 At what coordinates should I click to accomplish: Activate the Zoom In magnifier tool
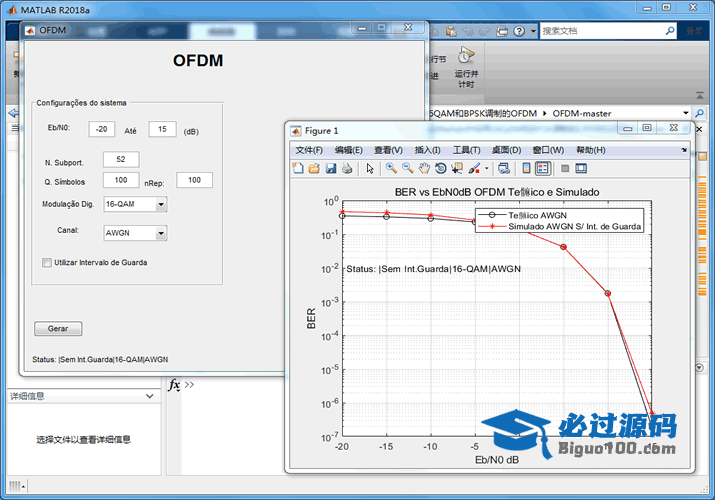(391, 168)
